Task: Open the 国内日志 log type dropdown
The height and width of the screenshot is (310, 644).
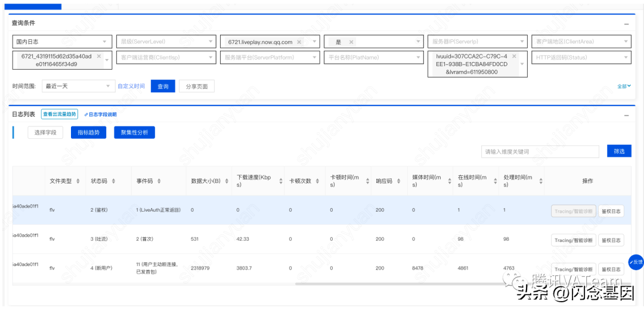Action: [62, 42]
